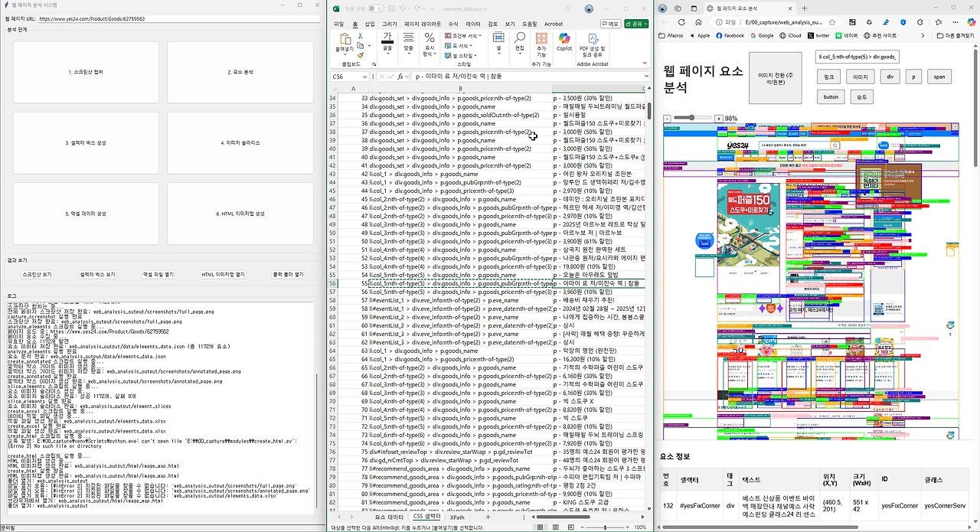This screenshot has height=532, width=980.
Task: Click the plus zoom button beside 98%
Action: pos(718,119)
